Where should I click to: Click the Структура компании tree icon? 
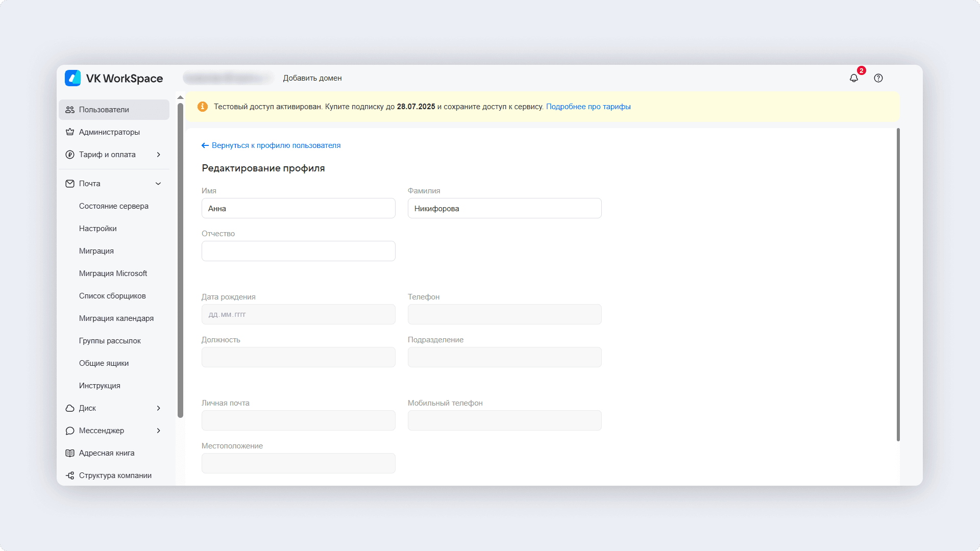tap(70, 475)
